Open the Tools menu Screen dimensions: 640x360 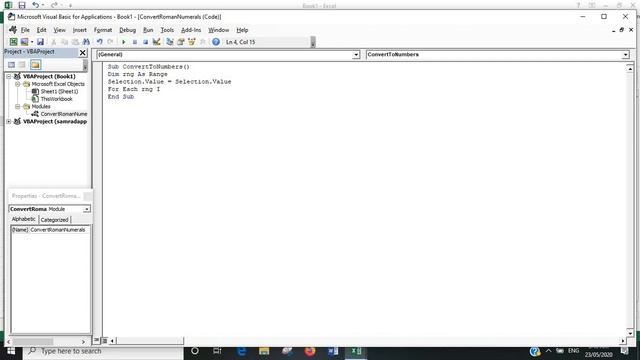[x=167, y=30]
